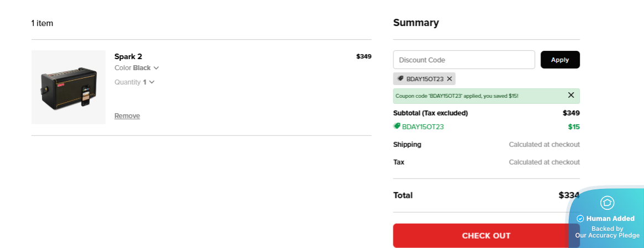Viewport: 644px width, 248px height.
Task: Open the Our Accuracy Pledge text
Action: pyautogui.click(x=607, y=235)
